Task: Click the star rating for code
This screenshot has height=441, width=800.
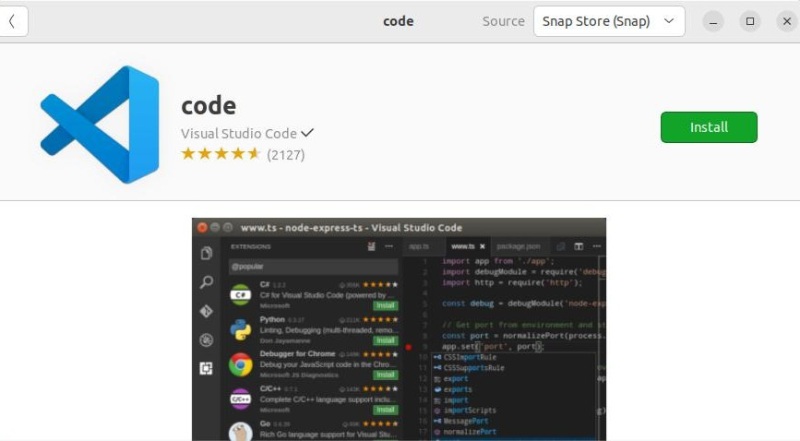Action: (220, 154)
